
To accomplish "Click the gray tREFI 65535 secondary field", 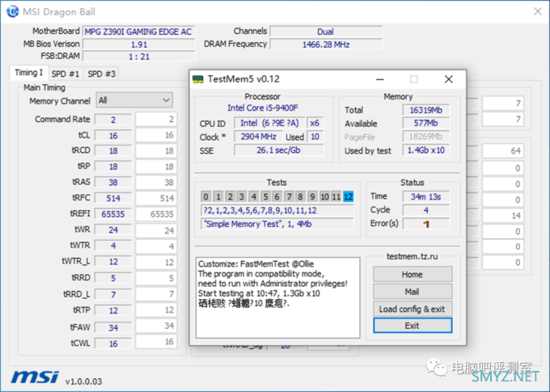I will pos(156,214).
